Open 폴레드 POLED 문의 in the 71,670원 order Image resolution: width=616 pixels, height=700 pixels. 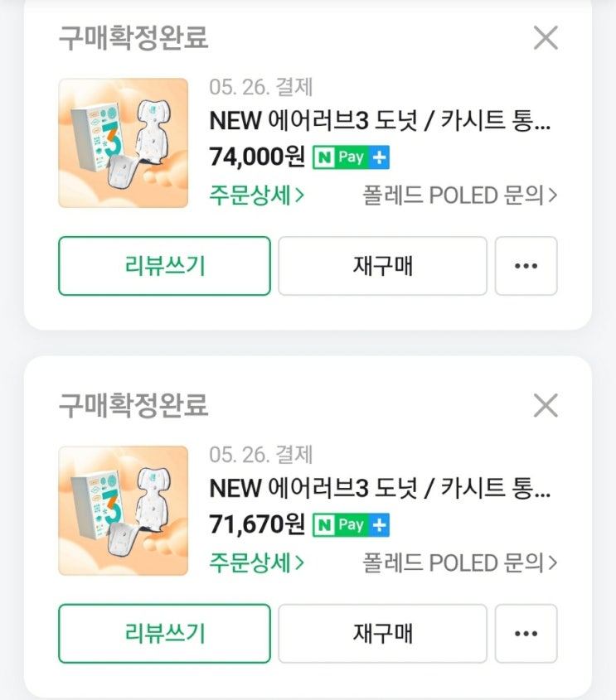click(460, 563)
